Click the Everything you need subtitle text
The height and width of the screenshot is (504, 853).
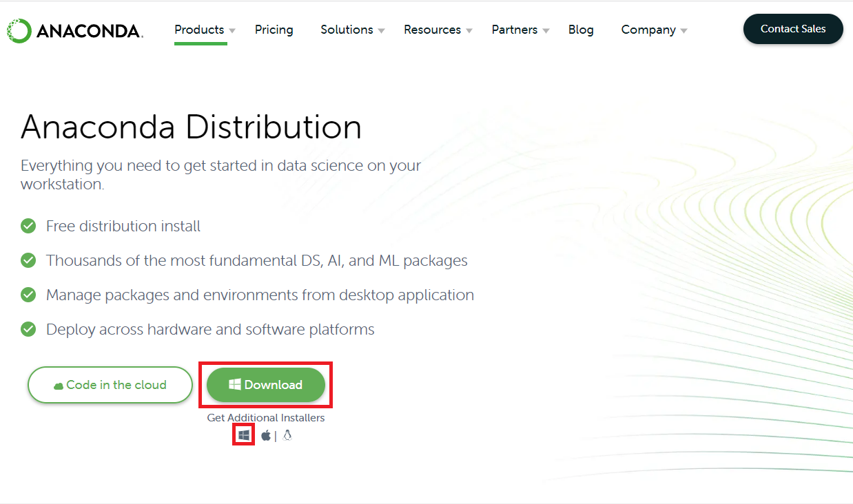220,175
